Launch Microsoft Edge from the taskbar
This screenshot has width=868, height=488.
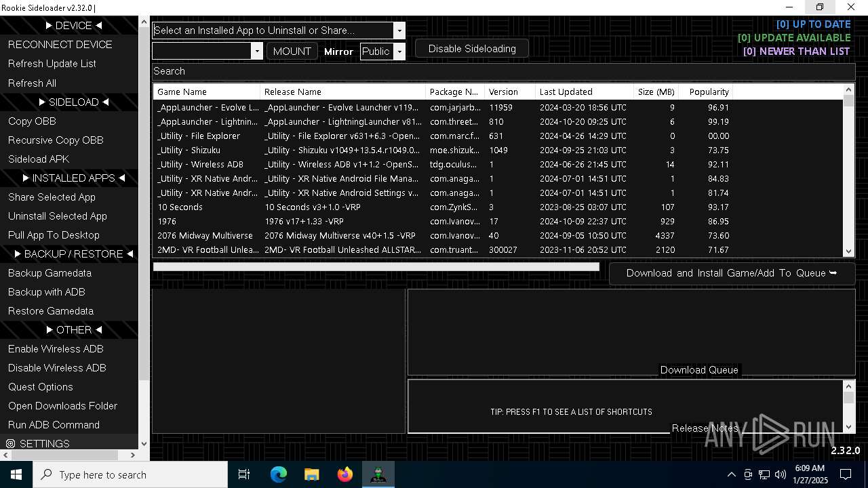click(x=279, y=474)
